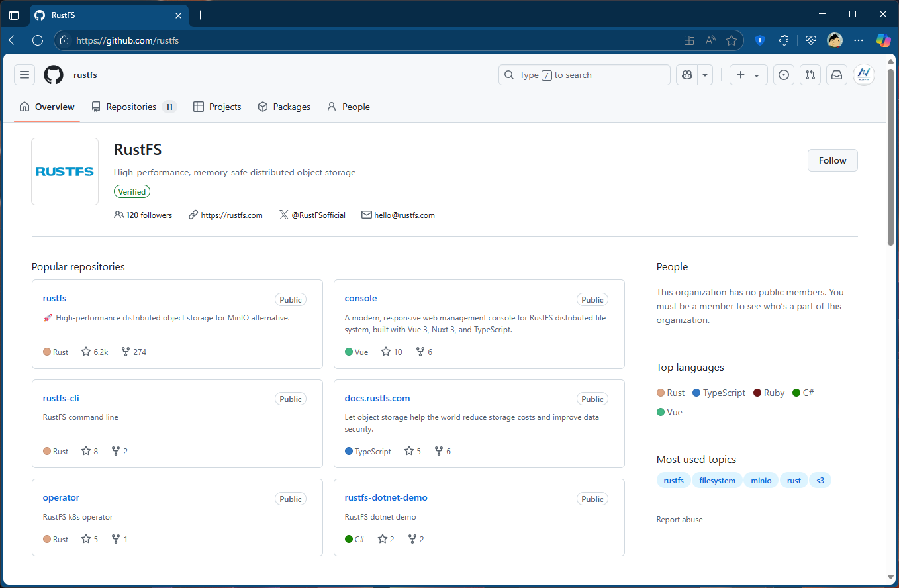Image resolution: width=899 pixels, height=588 pixels.
Task: Open the console repository
Action: [x=361, y=298]
